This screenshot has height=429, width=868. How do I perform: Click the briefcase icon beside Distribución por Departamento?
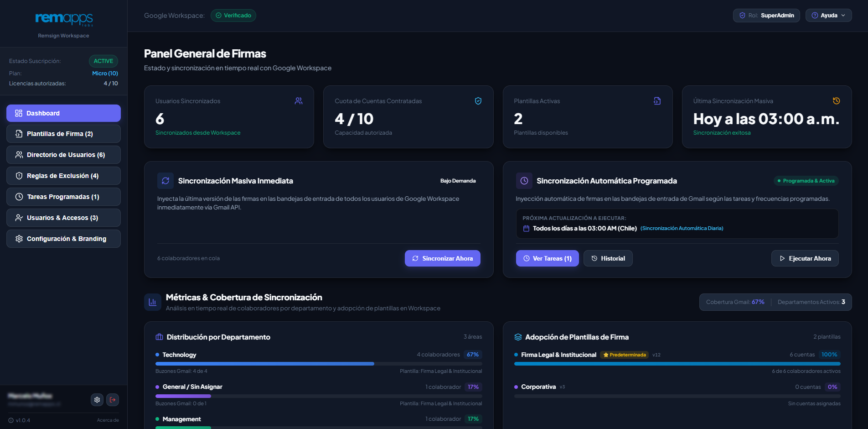[159, 337]
